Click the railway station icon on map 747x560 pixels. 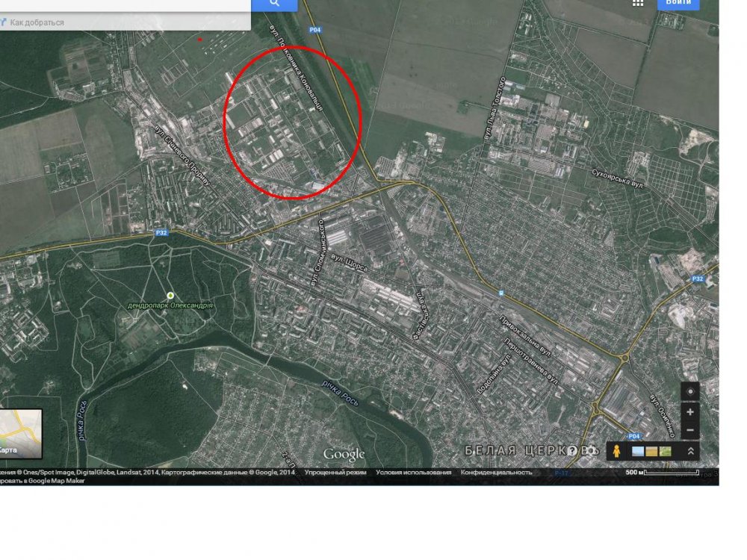500,293
